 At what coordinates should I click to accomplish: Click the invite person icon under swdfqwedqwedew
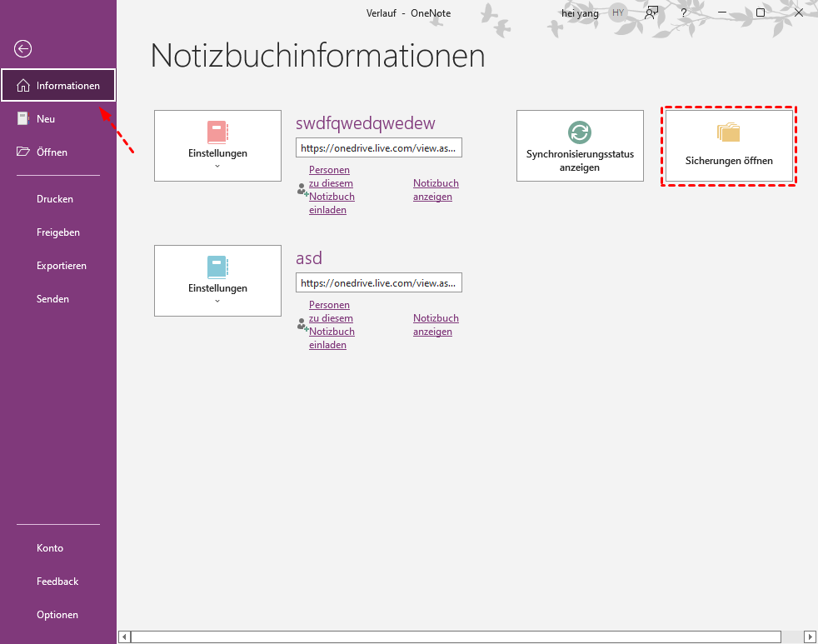tap(302, 189)
